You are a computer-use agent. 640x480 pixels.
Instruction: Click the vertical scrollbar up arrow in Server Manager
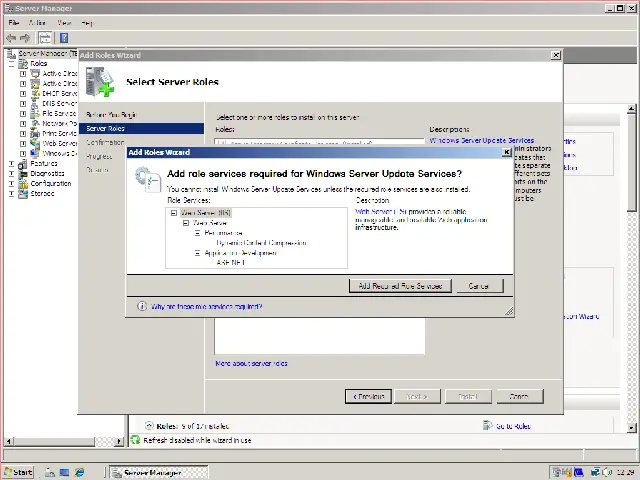pyautogui.click(x=631, y=109)
